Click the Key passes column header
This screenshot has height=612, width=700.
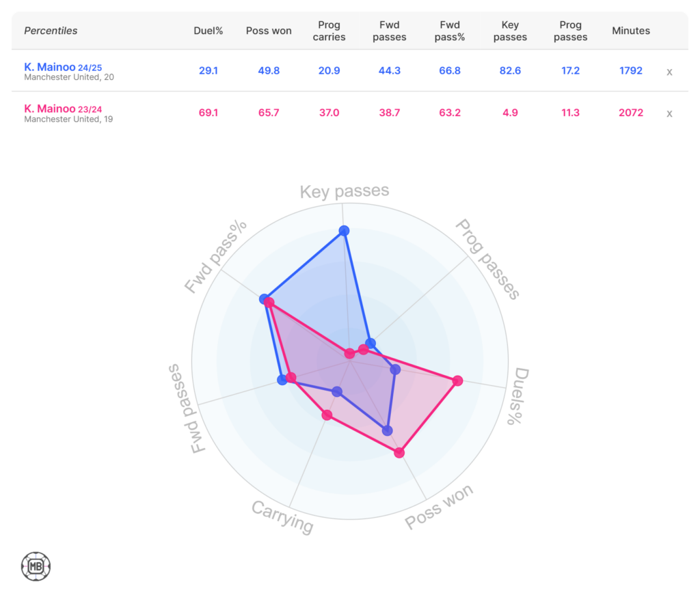[x=510, y=31]
